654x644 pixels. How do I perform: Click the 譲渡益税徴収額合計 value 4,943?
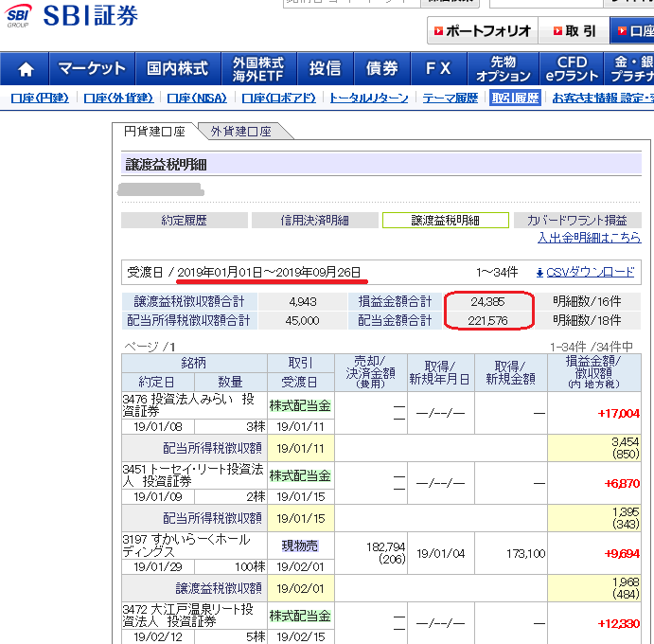pyautogui.click(x=303, y=301)
